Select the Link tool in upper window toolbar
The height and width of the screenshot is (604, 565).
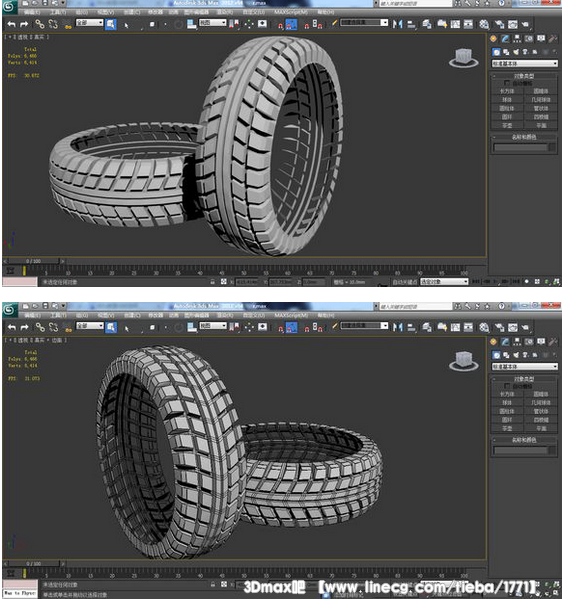[40, 24]
